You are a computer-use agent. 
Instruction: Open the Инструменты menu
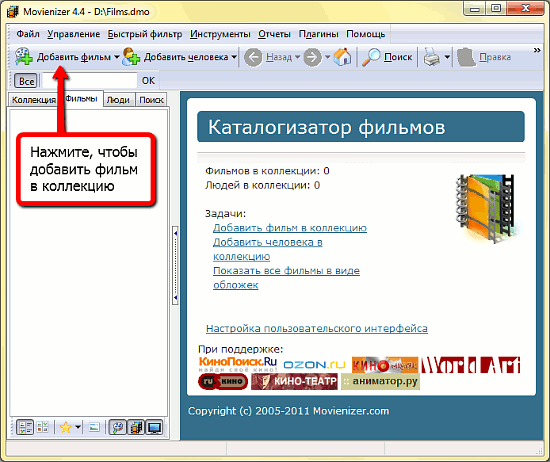coord(220,34)
